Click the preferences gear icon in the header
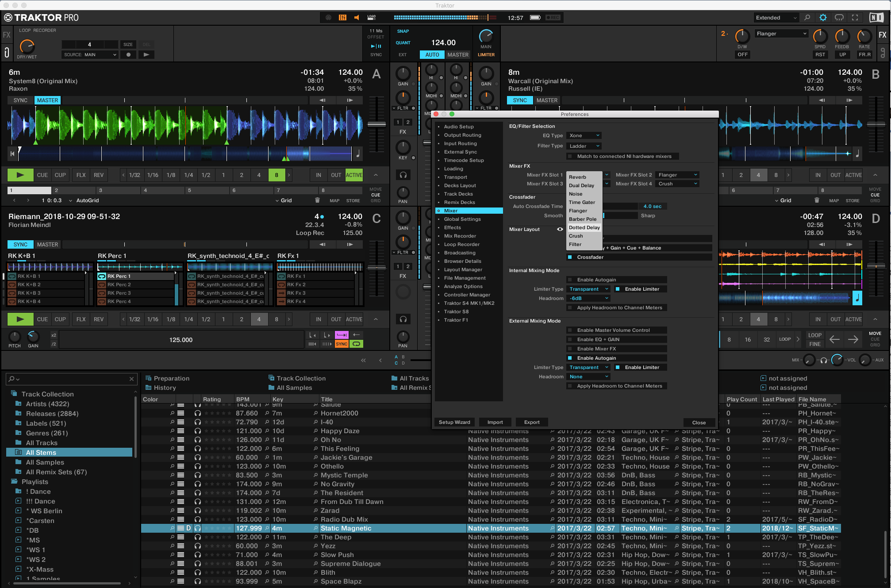This screenshot has width=891, height=588. 823,18
